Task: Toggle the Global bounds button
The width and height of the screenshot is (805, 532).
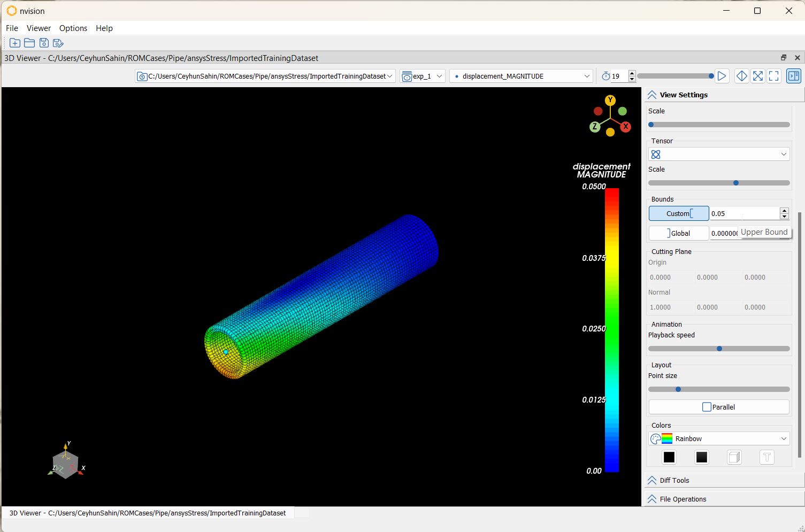Action: 678,234
